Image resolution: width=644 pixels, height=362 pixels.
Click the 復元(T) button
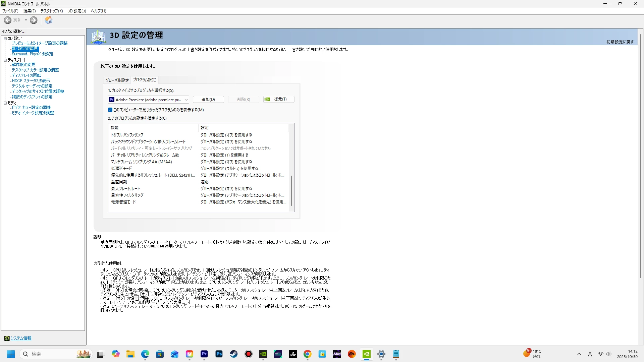[x=279, y=100]
